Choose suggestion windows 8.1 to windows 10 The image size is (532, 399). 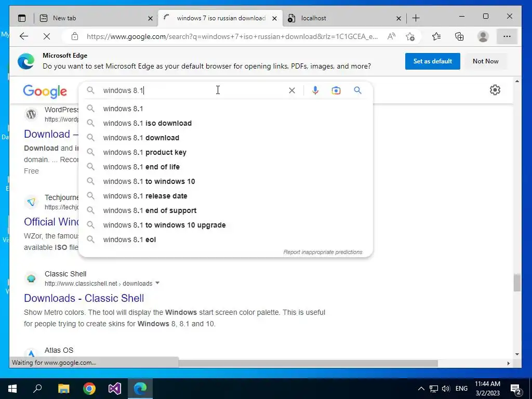pos(225,181)
